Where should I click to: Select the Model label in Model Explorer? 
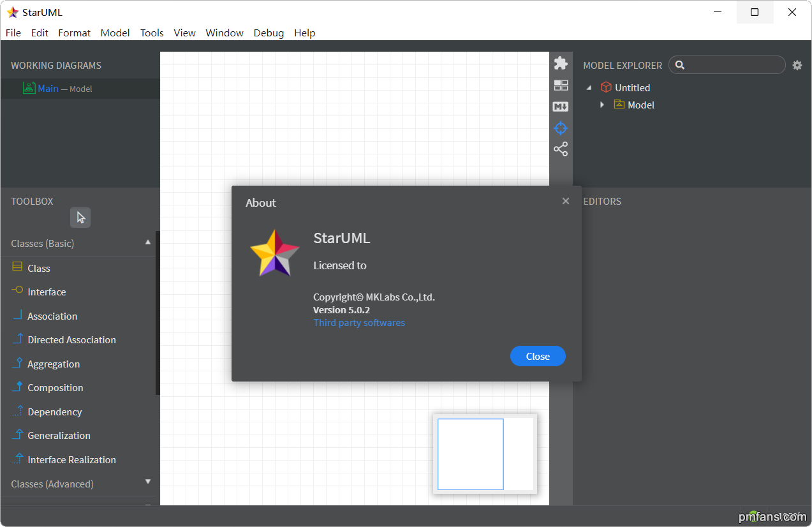(x=641, y=105)
